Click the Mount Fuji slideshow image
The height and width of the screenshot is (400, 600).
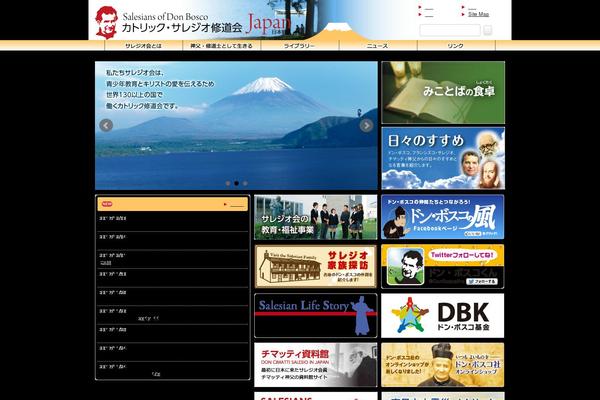pyautogui.click(x=236, y=126)
